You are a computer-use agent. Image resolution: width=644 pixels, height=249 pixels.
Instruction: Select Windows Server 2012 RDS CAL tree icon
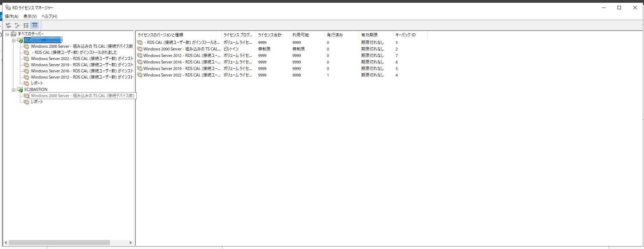pos(26,77)
